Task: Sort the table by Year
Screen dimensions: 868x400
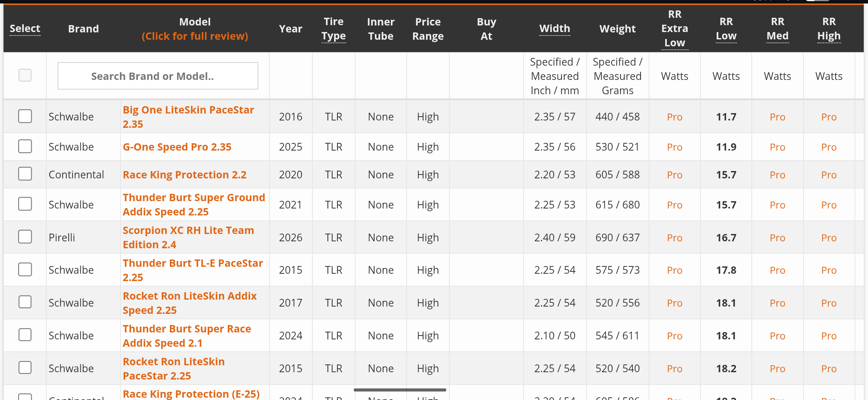Action: [x=291, y=29]
